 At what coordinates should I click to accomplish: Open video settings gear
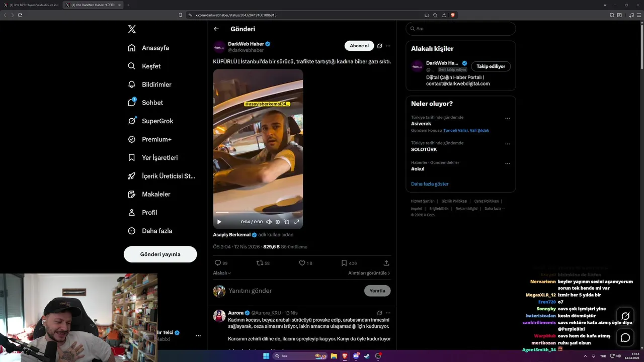[x=278, y=222]
